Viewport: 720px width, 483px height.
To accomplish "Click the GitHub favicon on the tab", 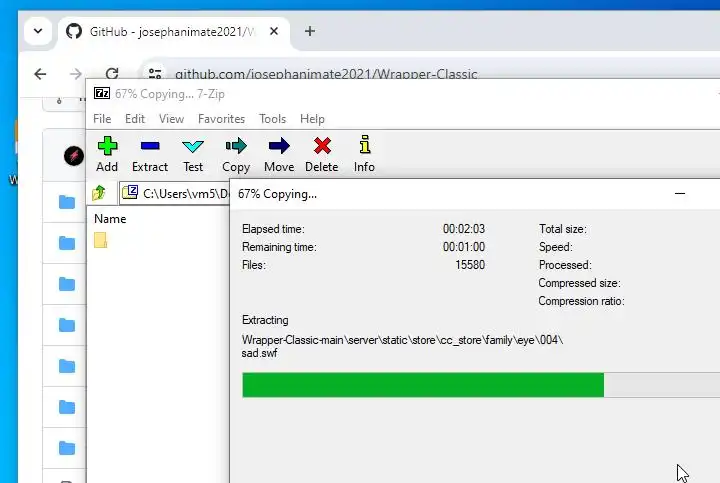I will 74,31.
